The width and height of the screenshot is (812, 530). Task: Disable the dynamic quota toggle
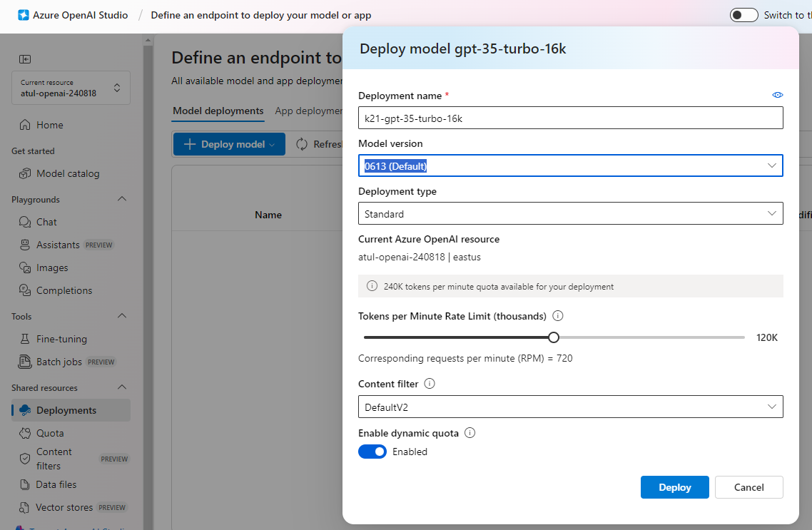click(x=372, y=452)
